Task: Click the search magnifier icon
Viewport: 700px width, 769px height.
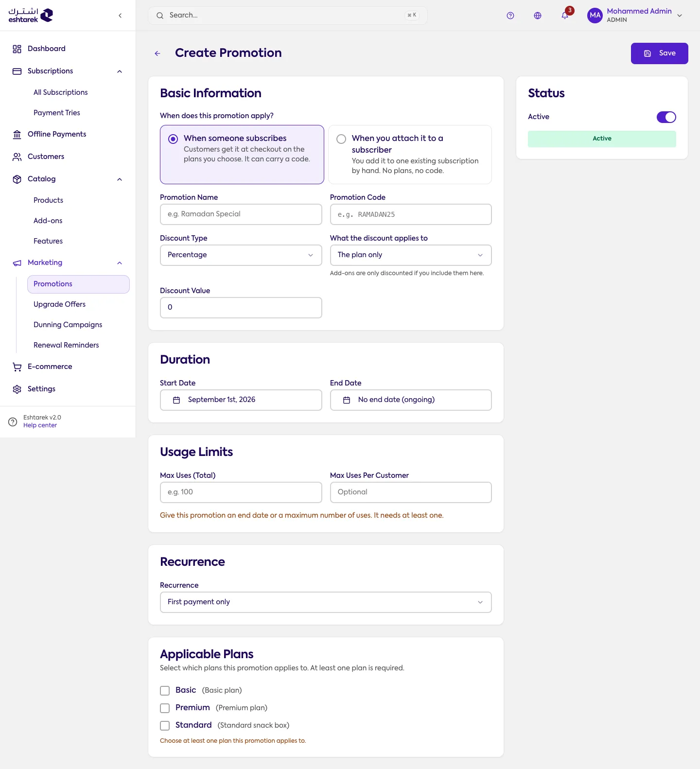Action: tap(160, 16)
